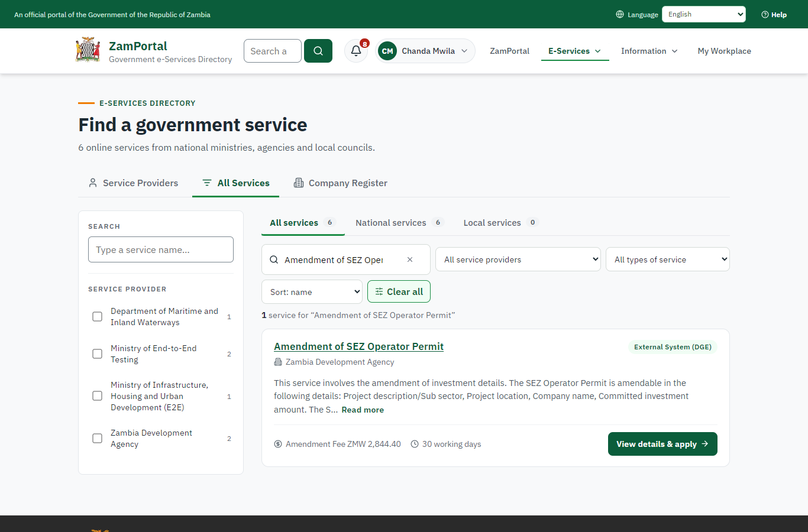Open All types of service dropdown
Viewport: 808px width, 532px height.
coord(668,259)
